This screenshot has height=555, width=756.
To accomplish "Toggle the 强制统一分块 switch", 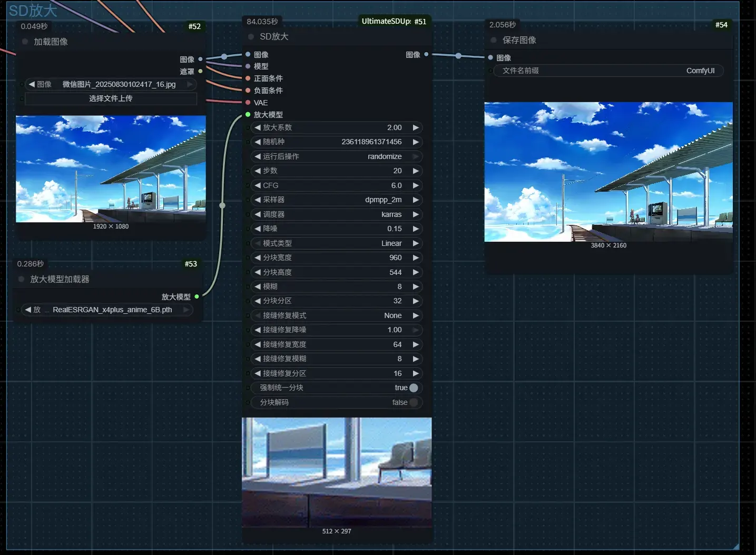I will [x=414, y=388].
